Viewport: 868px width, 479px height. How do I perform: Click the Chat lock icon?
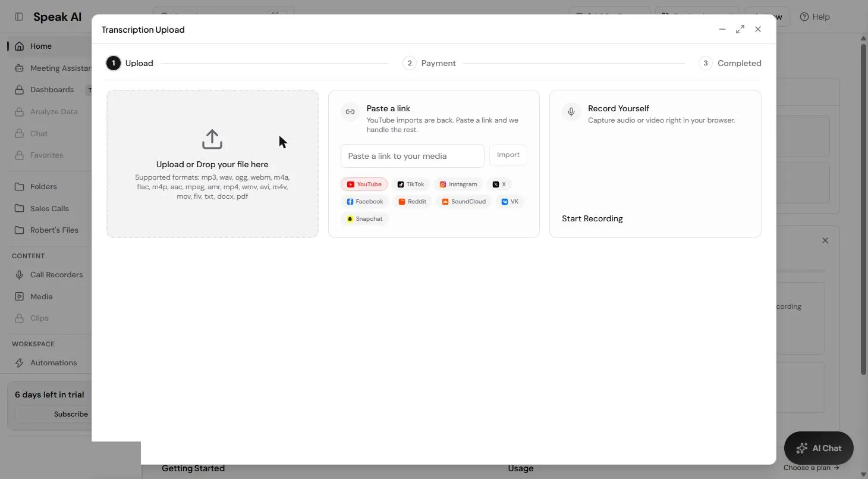[x=20, y=133]
